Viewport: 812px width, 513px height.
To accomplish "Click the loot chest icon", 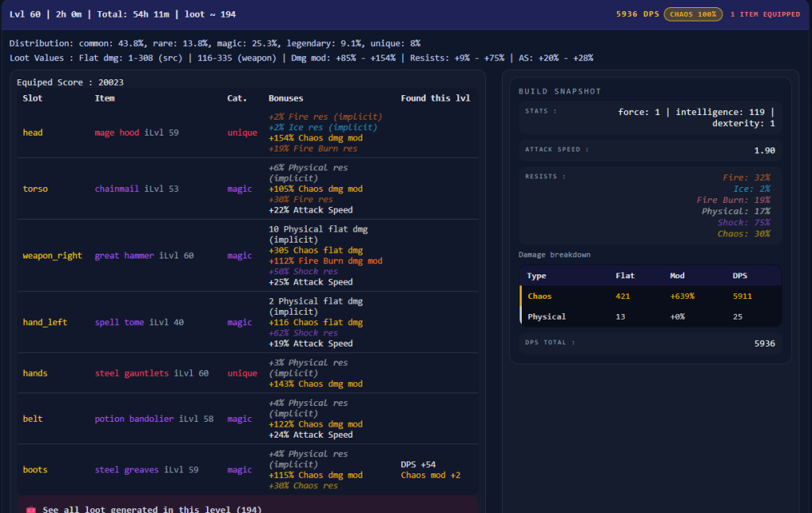I will tap(31, 510).
